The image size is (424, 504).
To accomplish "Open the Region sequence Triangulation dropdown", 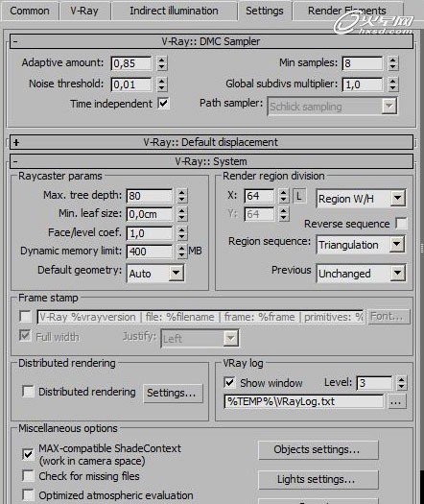I will point(361,245).
